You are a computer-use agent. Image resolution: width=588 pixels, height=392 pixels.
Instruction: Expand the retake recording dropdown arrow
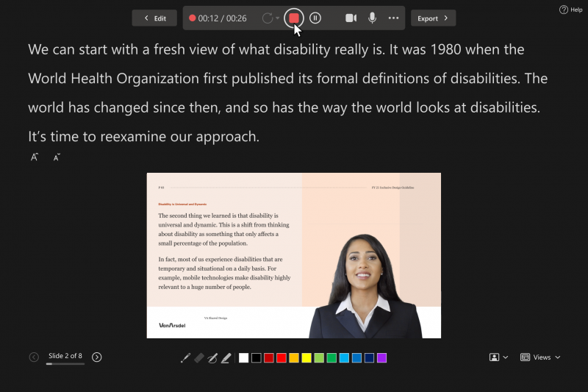tap(278, 18)
